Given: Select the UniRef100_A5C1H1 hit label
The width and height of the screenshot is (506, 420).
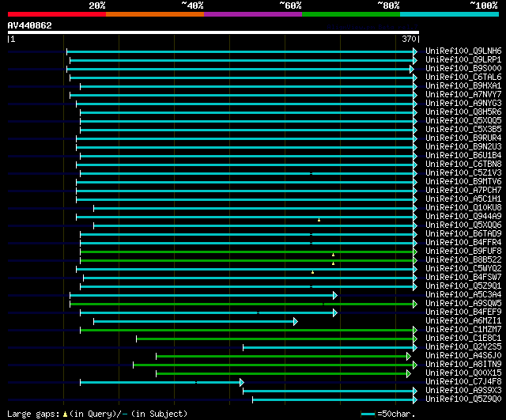Looking at the screenshot, I should 463,199.
